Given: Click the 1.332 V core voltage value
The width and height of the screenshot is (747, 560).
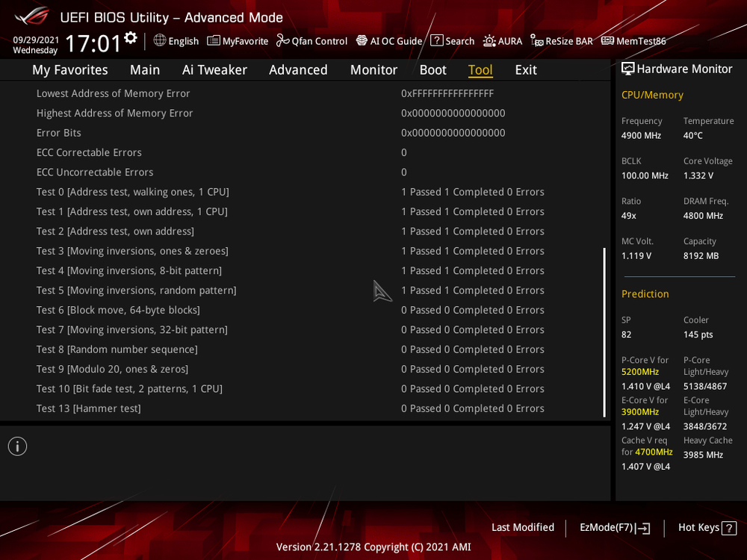Looking at the screenshot, I should click(x=698, y=175).
